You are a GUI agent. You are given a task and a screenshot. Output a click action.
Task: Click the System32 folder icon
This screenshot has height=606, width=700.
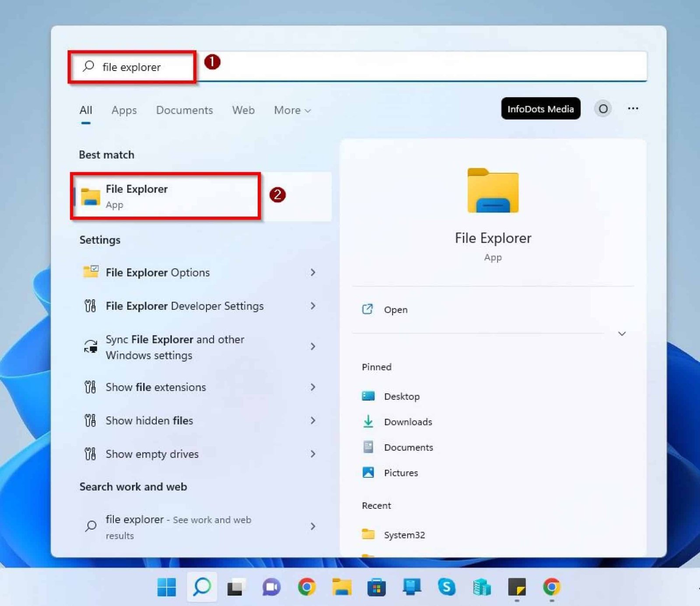(368, 534)
